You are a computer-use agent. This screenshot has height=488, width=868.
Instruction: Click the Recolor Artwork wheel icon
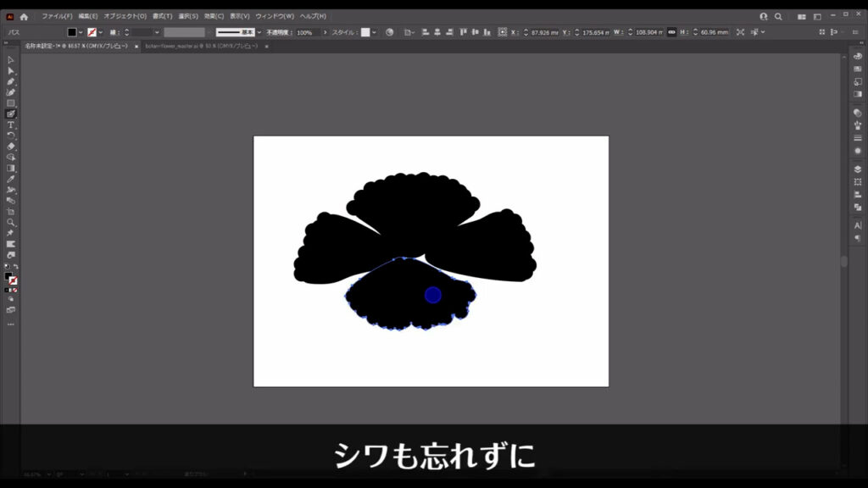390,32
